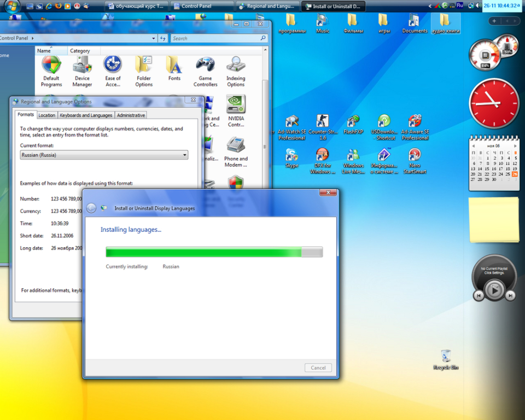Open Информация о системе shortcut
This screenshot has width=525, height=420.
pyautogui.click(x=384, y=161)
